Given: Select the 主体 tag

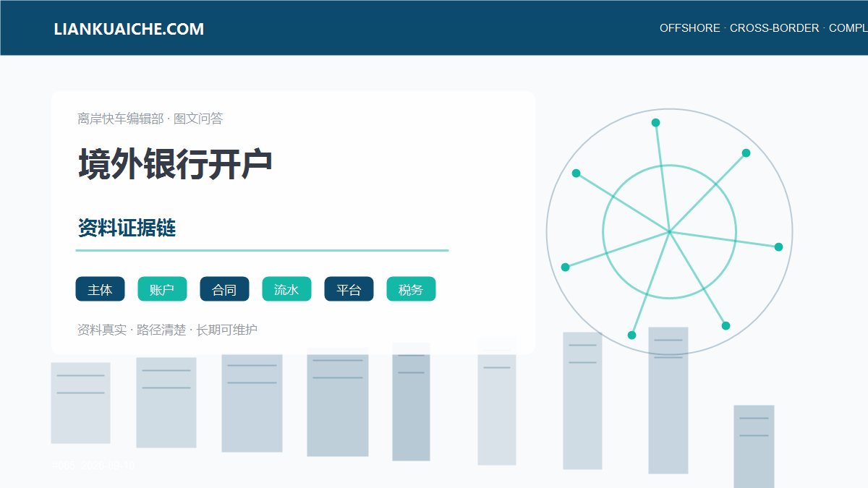Looking at the screenshot, I should 100,289.
